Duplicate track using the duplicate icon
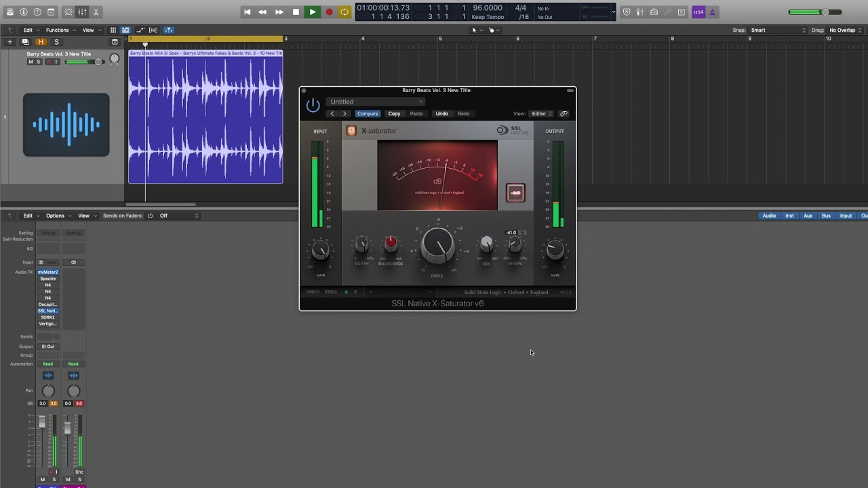Screen dimensions: 868x488 pyautogui.click(x=25, y=42)
